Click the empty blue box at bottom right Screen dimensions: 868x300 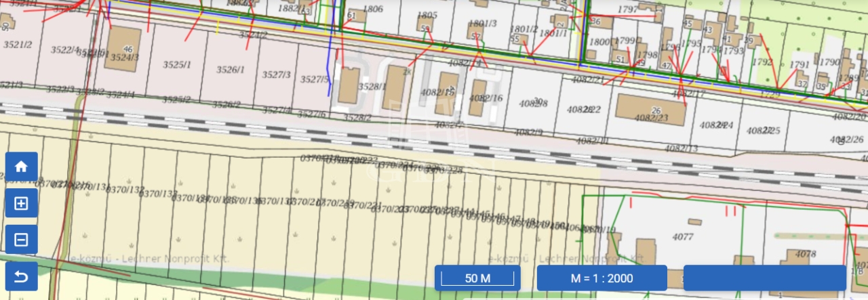(764, 278)
